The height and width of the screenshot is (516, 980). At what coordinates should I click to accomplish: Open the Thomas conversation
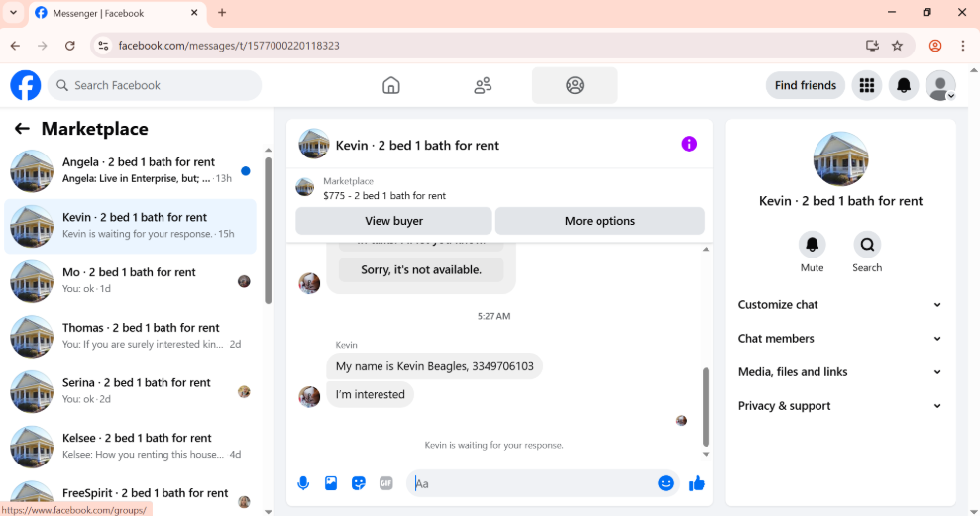[130, 336]
